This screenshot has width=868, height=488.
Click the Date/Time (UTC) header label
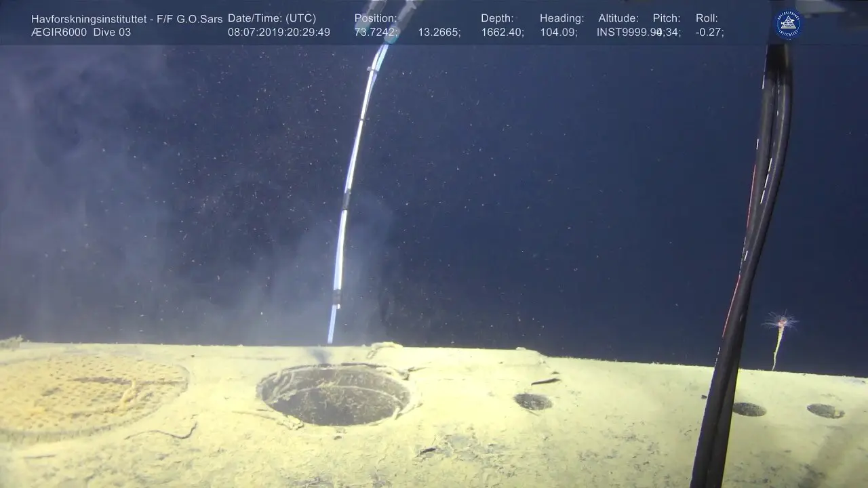pos(271,18)
